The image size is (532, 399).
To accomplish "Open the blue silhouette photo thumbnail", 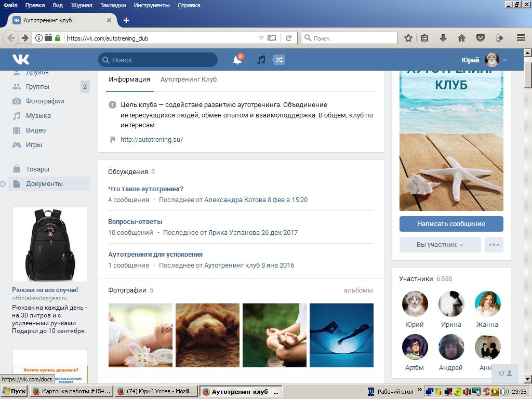I will (x=342, y=335).
